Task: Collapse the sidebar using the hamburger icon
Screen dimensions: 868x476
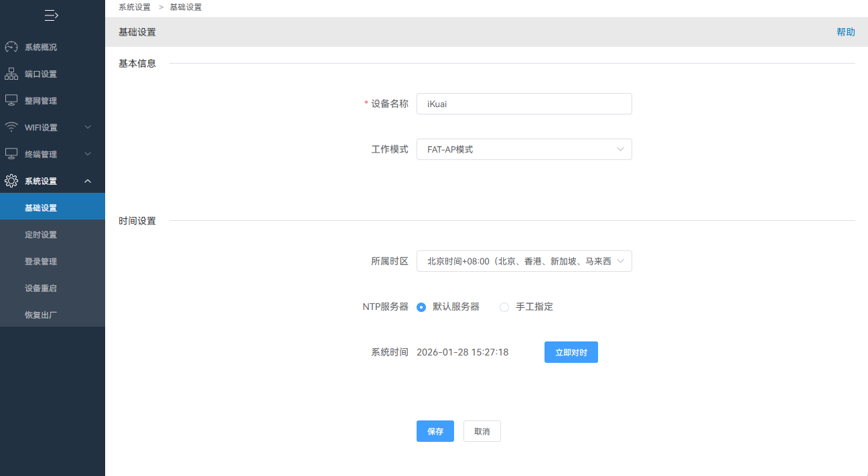Action: pyautogui.click(x=52, y=15)
